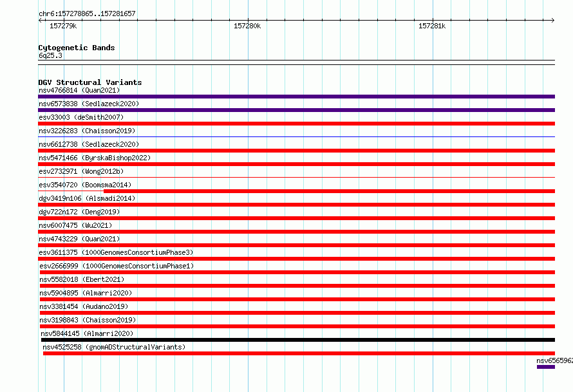The image size is (573, 392).
Task: Select the red bar under nsv4525258
Action: point(299,353)
